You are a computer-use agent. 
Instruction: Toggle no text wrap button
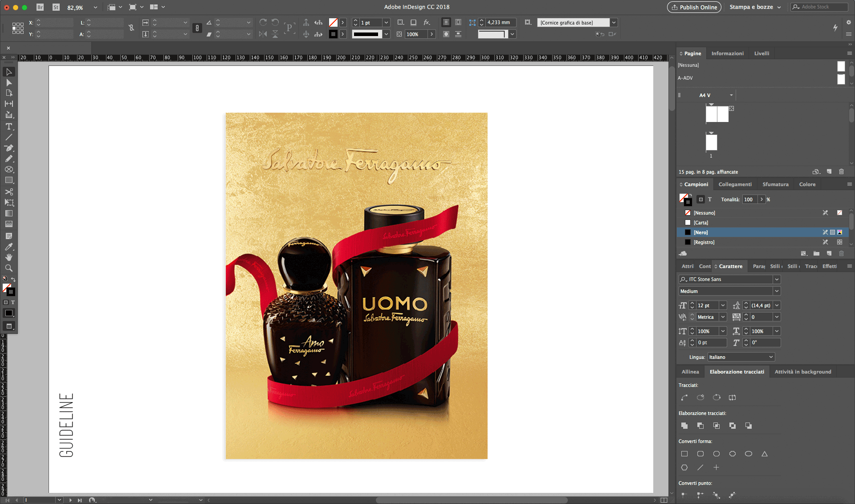446,22
